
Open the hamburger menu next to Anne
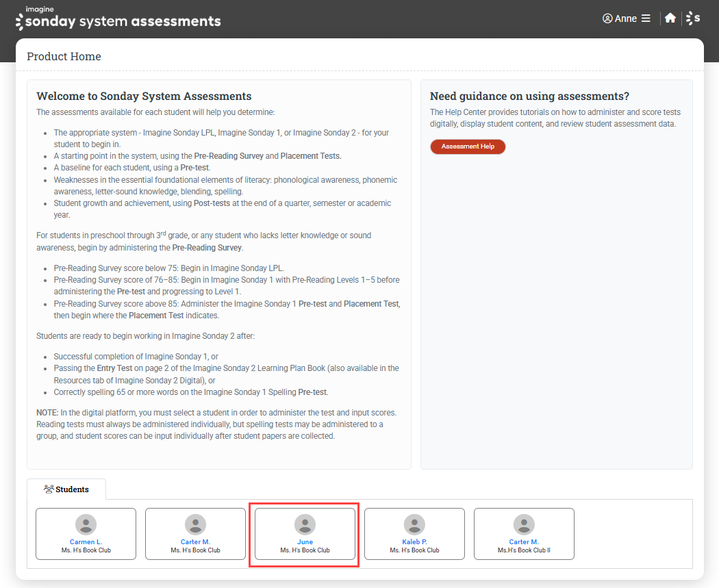(x=646, y=18)
